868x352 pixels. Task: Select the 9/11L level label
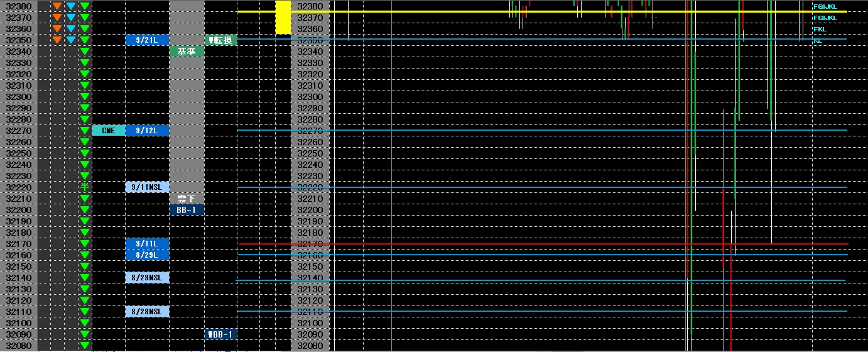[147, 244]
